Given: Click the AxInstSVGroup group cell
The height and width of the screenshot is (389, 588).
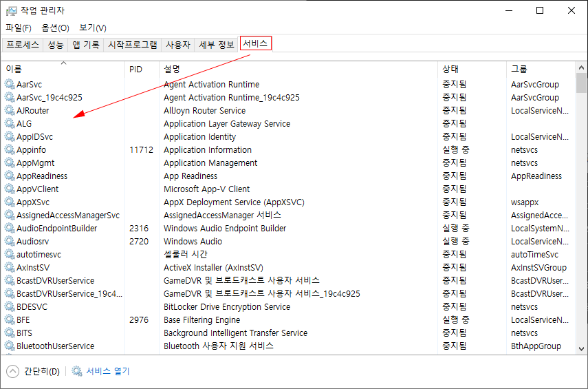Looking at the screenshot, I should [x=538, y=267].
